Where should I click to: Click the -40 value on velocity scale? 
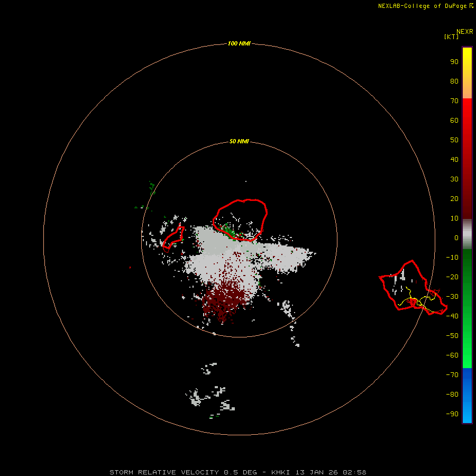[452, 316]
